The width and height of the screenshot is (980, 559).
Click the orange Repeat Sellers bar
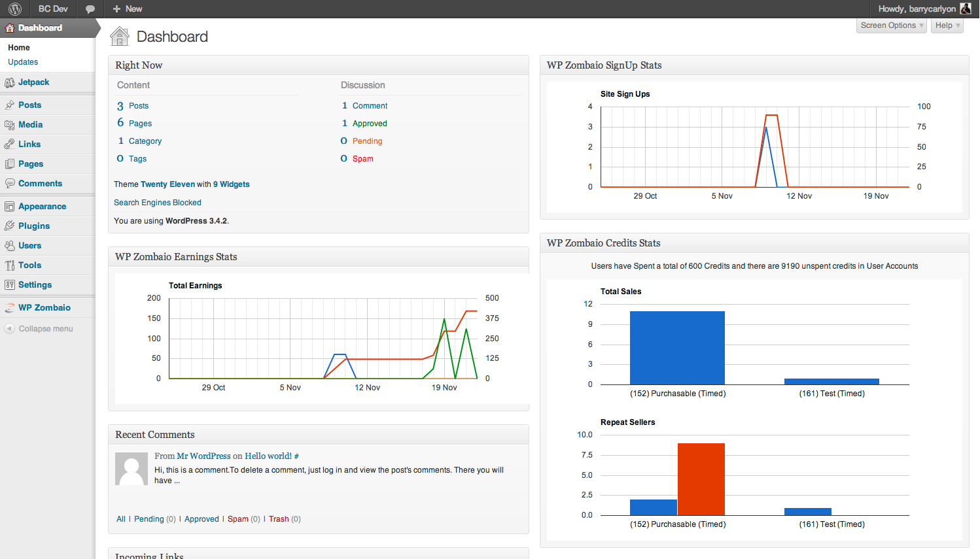pyautogui.click(x=701, y=479)
